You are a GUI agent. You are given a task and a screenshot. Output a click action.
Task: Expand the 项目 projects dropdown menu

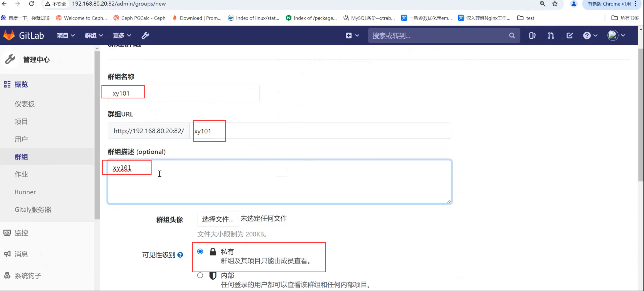click(66, 35)
